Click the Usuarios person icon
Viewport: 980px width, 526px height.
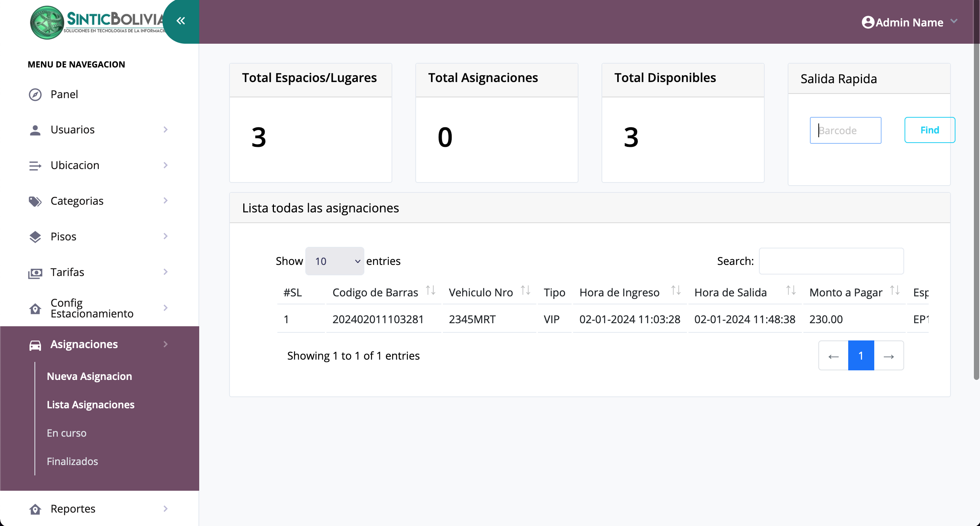(x=35, y=130)
